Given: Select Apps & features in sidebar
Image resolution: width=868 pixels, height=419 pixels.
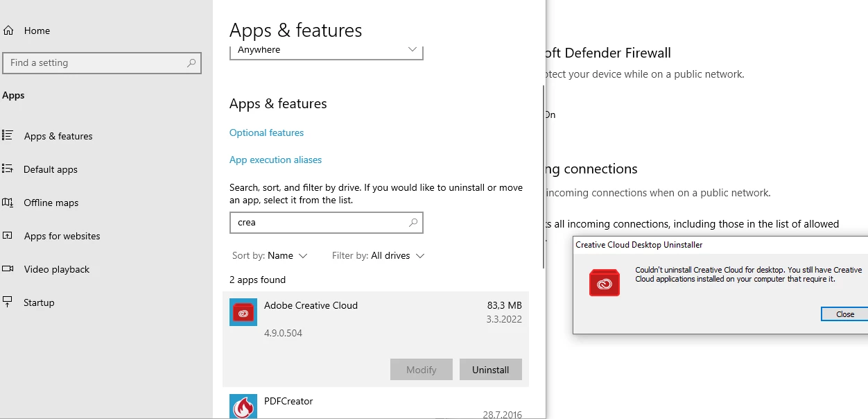Looking at the screenshot, I should pos(58,136).
